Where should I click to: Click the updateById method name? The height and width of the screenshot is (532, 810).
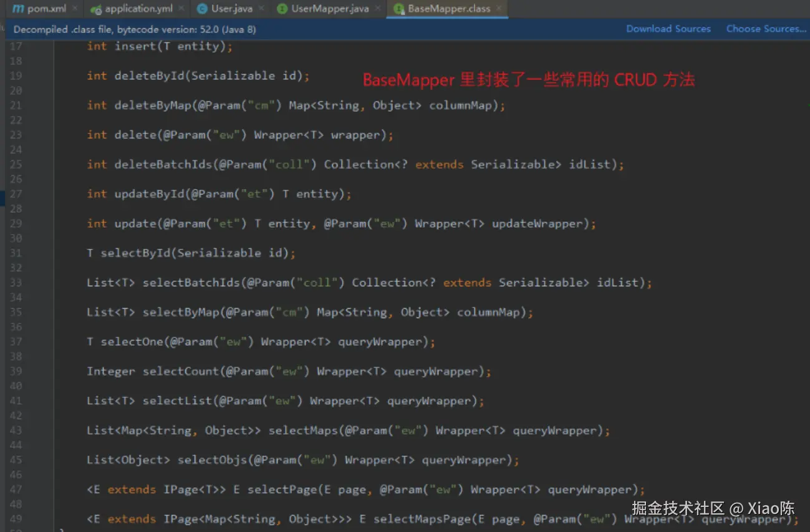pyautogui.click(x=149, y=194)
